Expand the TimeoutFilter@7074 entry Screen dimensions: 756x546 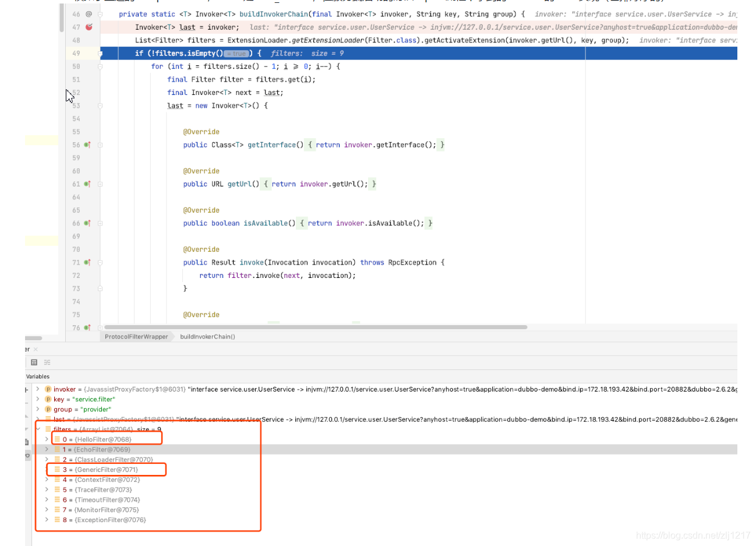(47, 499)
